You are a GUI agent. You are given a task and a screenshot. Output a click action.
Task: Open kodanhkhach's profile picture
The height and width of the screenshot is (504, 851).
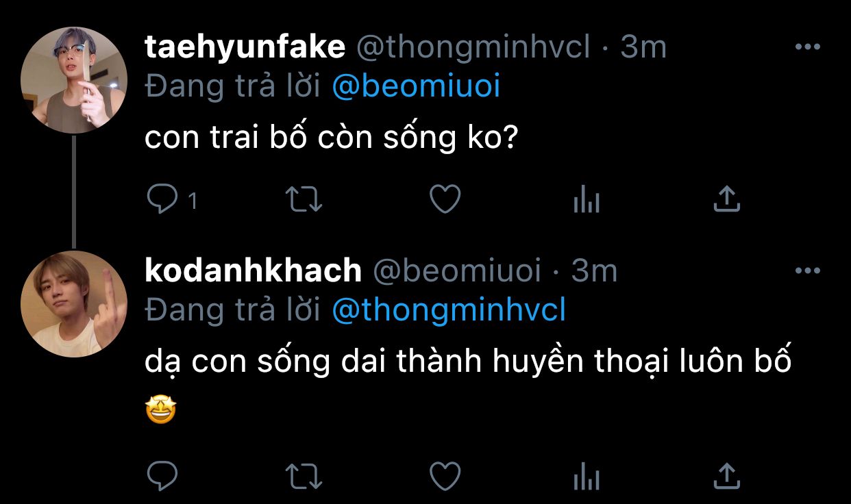tap(73, 303)
